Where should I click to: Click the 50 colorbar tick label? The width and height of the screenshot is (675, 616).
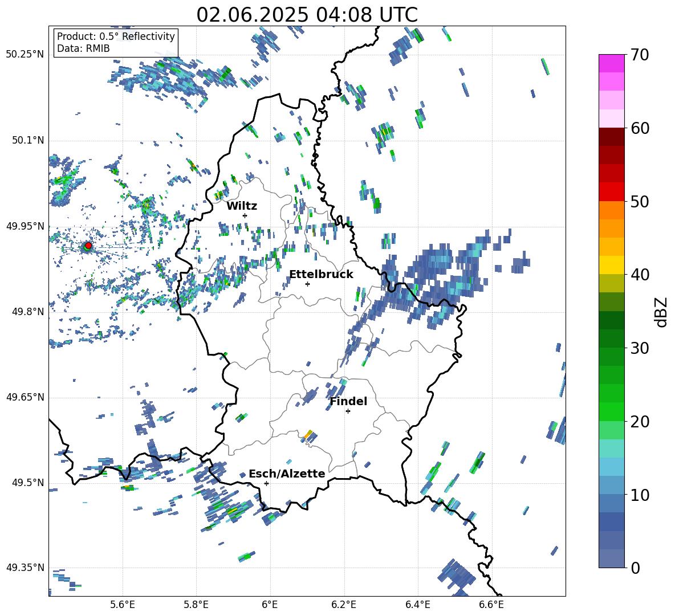[640, 201]
